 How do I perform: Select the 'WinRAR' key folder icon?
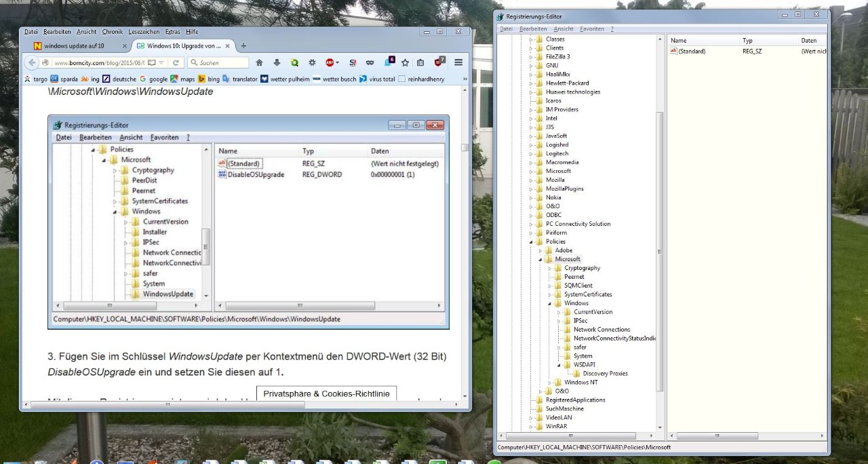click(x=540, y=427)
